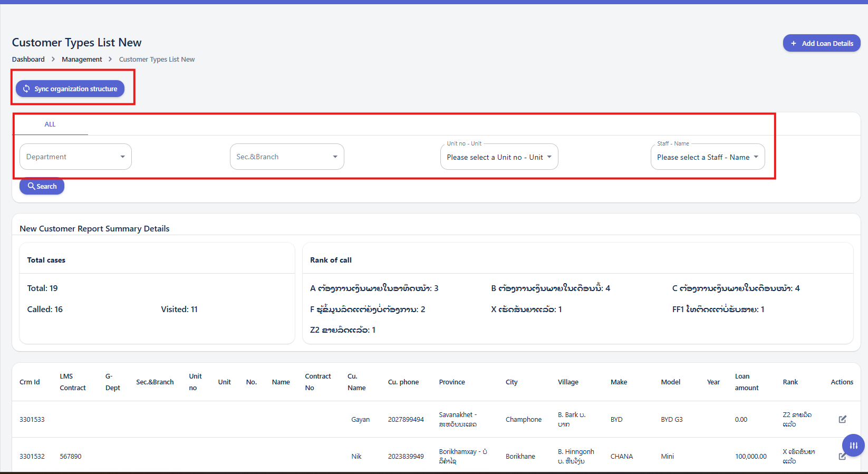Click the Rank of call heading
This screenshot has height=474, width=868.
click(x=331, y=260)
